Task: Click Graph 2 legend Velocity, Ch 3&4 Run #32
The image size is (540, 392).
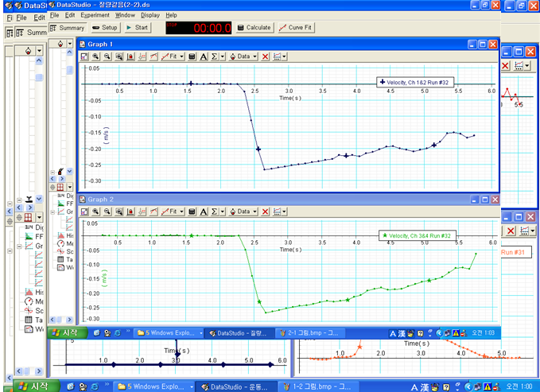Action: point(417,235)
